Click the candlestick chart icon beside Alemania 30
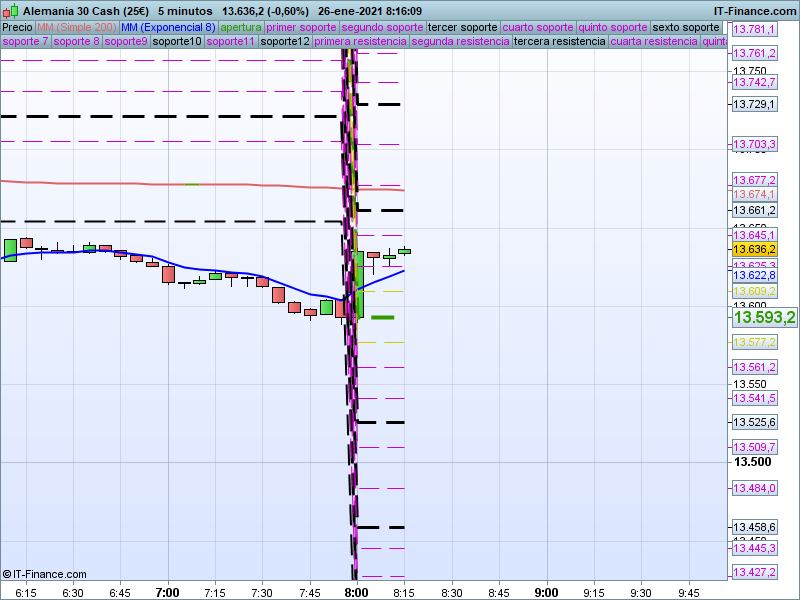This screenshot has width=800, height=600. (11, 10)
